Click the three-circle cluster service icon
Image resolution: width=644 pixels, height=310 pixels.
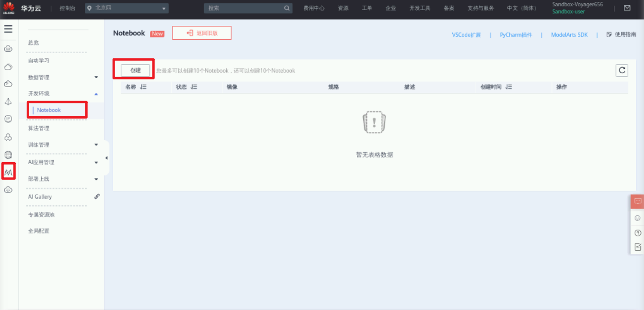pos(8,137)
